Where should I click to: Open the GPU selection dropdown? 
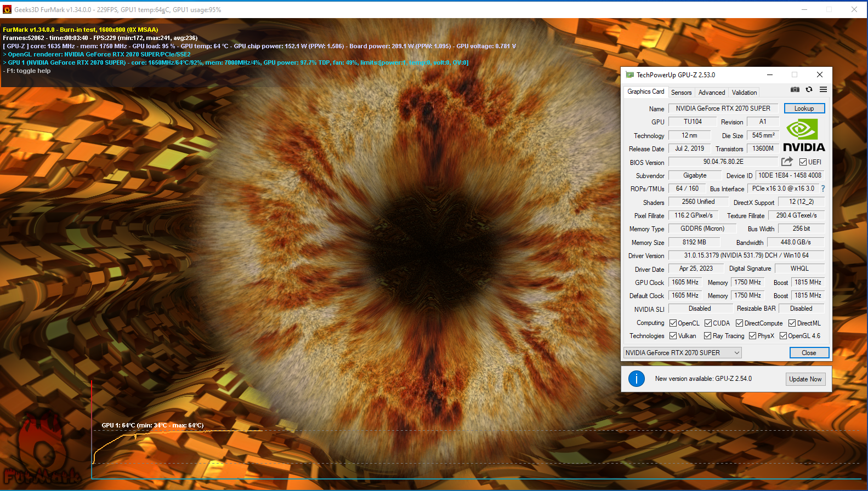point(682,353)
